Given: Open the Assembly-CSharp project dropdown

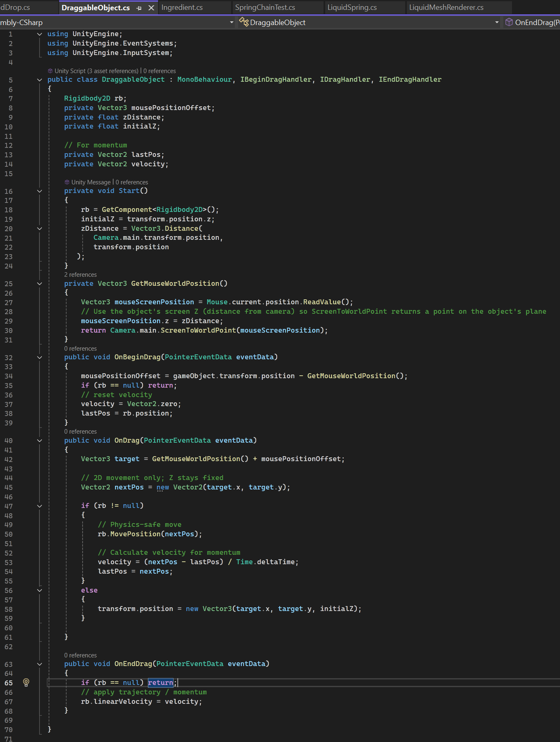Looking at the screenshot, I should (x=232, y=22).
